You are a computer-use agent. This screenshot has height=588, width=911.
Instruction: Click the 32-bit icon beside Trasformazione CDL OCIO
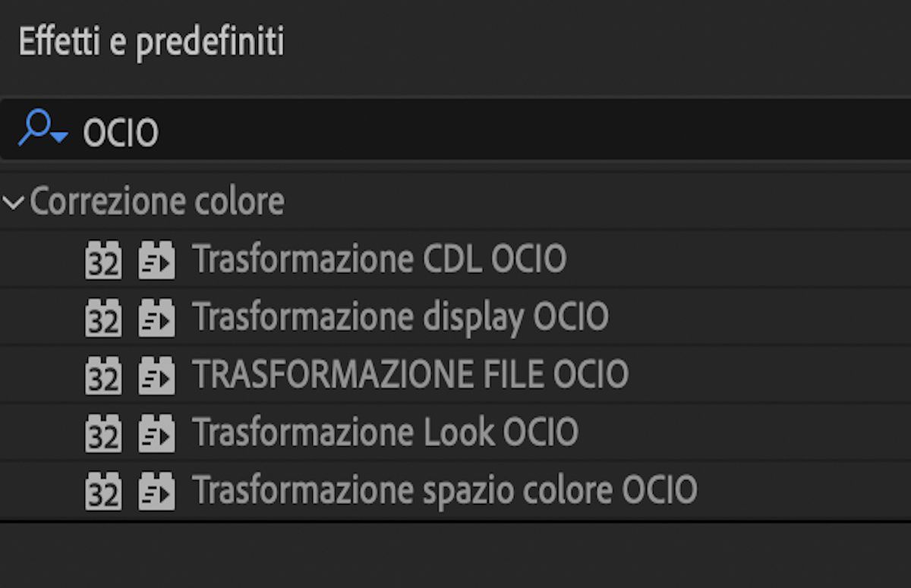pos(103,260)
